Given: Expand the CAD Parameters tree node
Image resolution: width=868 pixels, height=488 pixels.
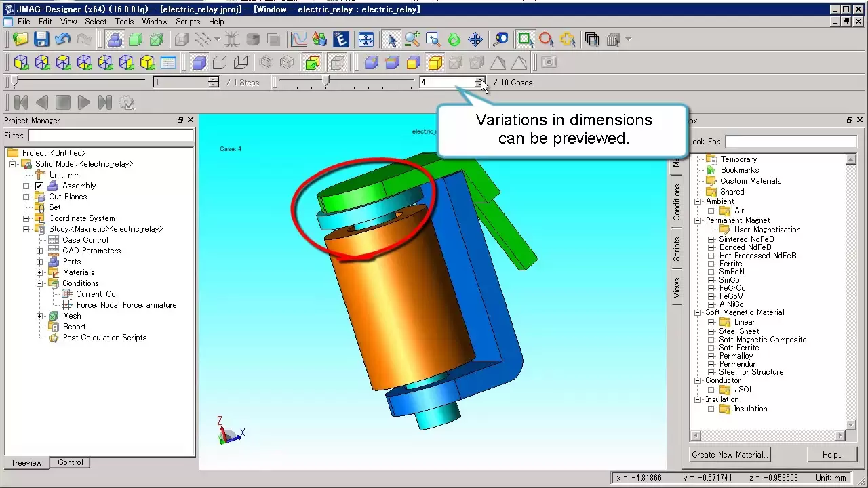Looking at the screenshot, I should tap(39, 251).
